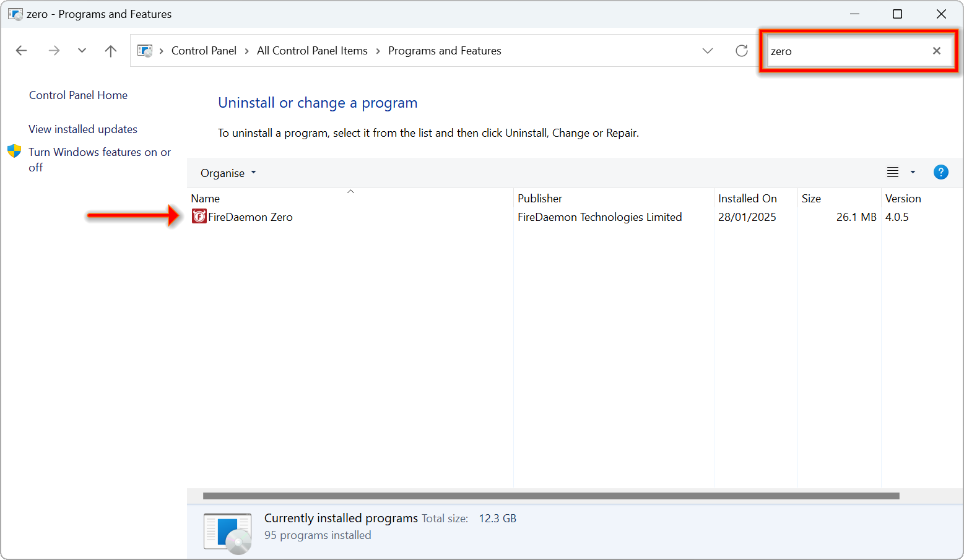Screen dimensions: 964x560
Task: Click the installed programs icon in details pane
Action: coord(227,533)
